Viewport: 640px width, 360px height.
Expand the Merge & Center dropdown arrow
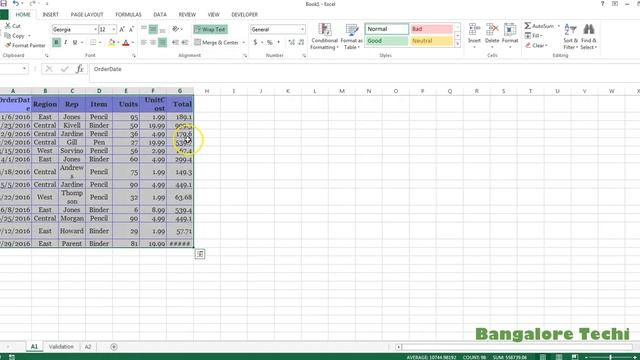244,42
